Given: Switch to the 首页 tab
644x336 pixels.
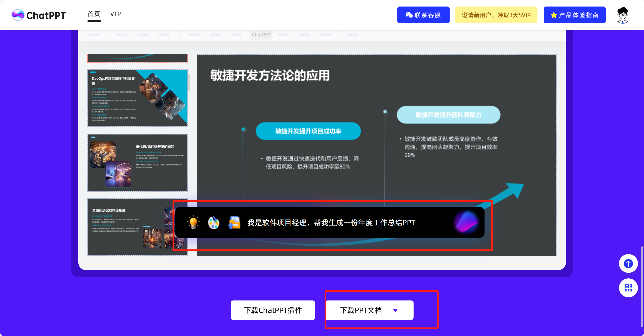Looking at the screenshot, I should click(x=94, y=14).
